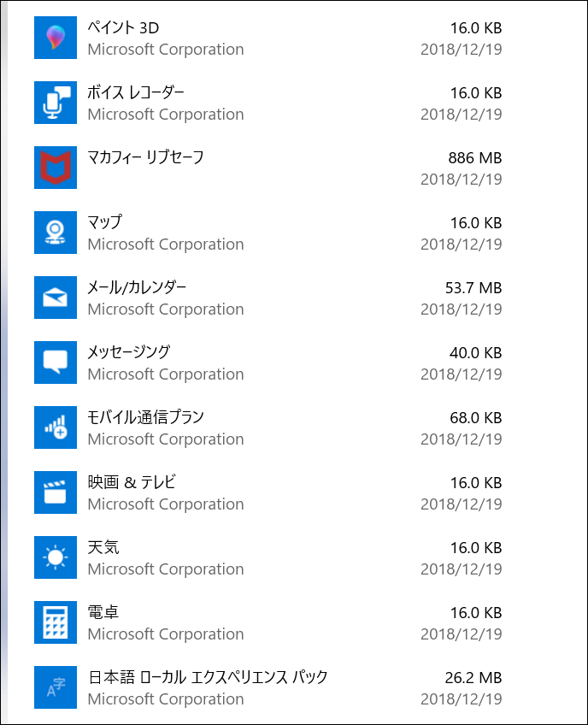Select the ボイス レコーダー app name
Viewport: 588px width, 725px height.
point(136,92)
